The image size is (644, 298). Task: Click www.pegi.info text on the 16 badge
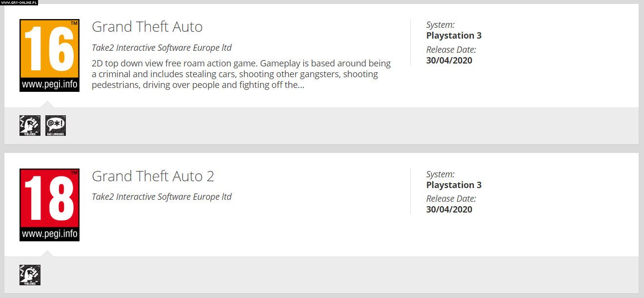pos(49,85)
